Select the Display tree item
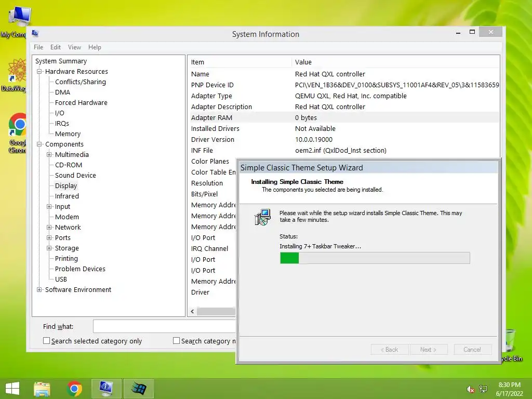The height and width of the screenshot is (399, 532). 66,185
